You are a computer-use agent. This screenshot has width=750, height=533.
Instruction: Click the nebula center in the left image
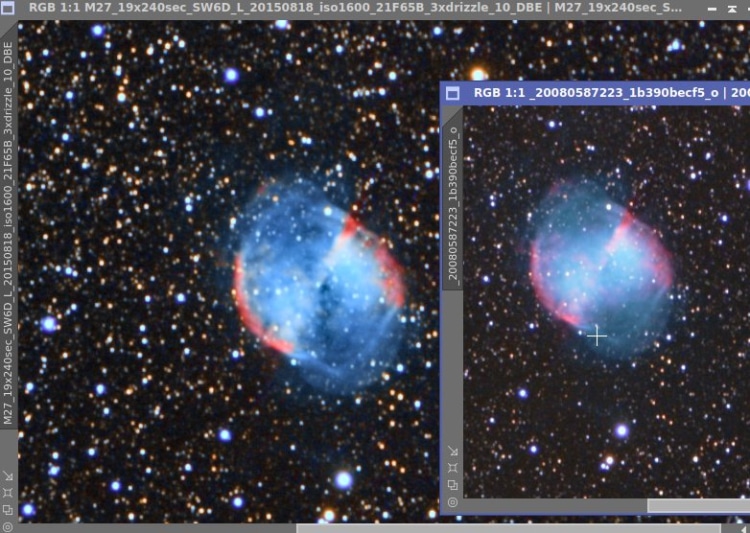320,285
